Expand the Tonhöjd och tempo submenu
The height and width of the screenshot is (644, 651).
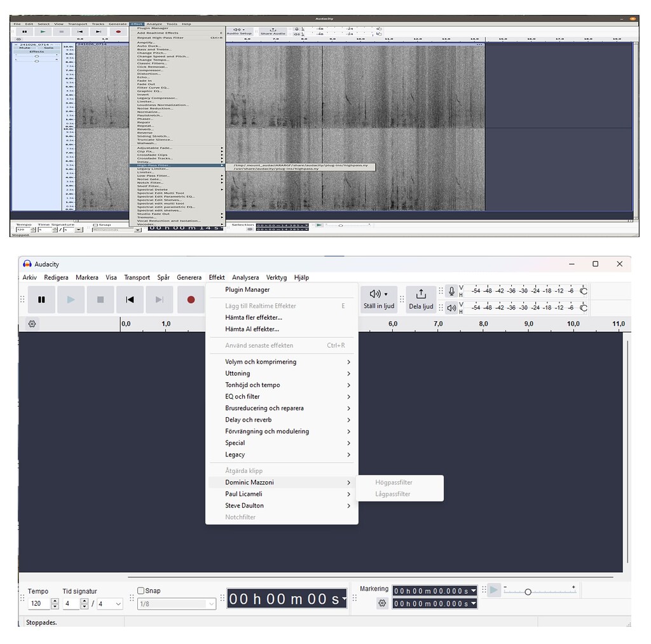[x=282, y=385]
